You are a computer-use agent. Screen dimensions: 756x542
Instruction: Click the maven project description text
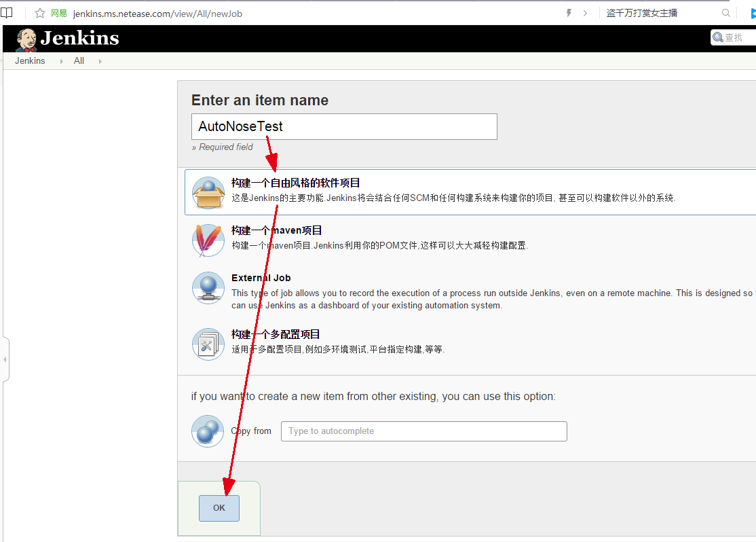click(379, 245)
